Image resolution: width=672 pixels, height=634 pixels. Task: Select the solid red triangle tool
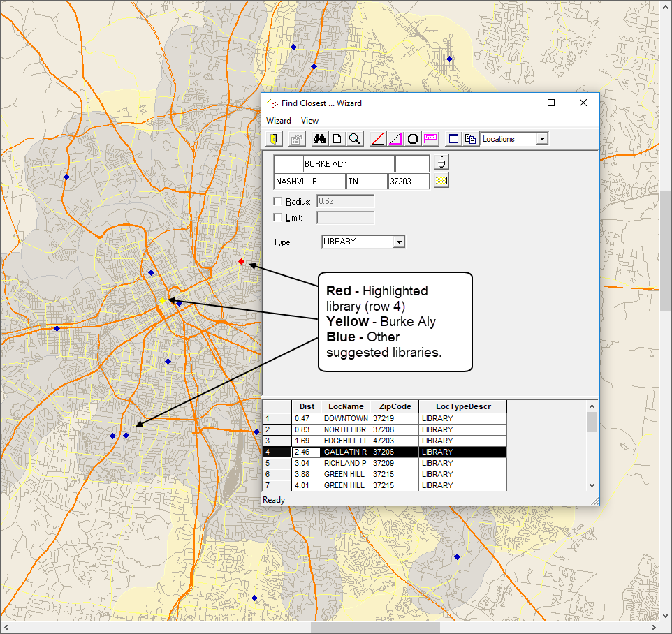pos(377,138)
